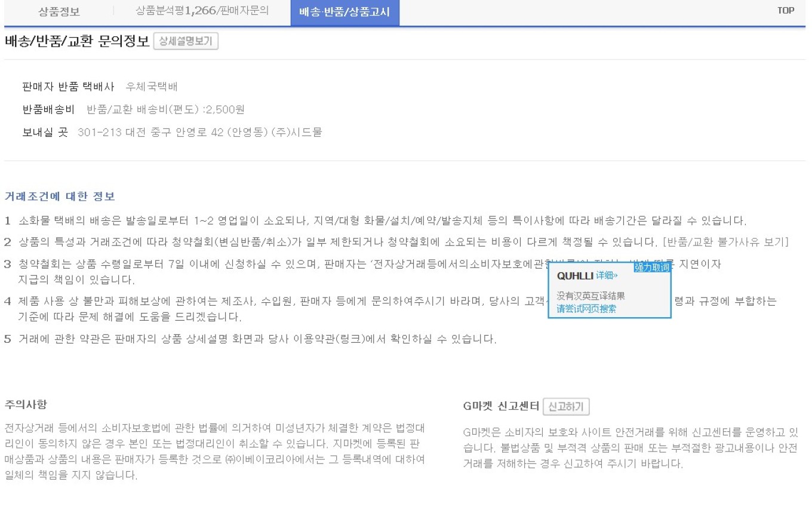
Task: Select the 우체국택배 courier text
Action: pyautogui.click(x=152, y=87)
